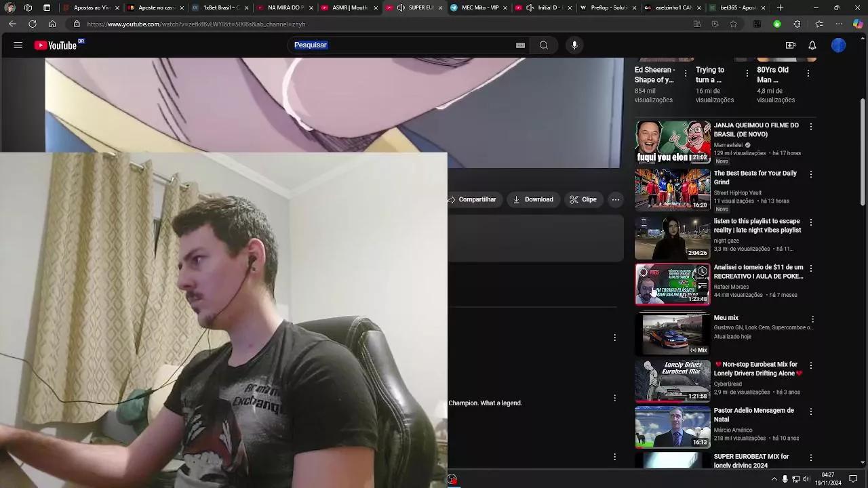Switch to NA MIRA DO P browser tab
Image resolution: width=868 pixels, height=488 pixels.
284,7
